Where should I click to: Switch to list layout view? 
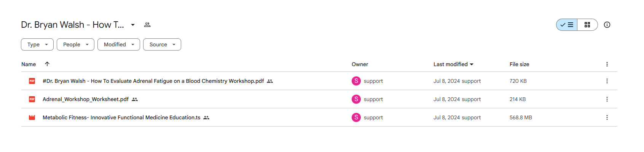[567, 25]
